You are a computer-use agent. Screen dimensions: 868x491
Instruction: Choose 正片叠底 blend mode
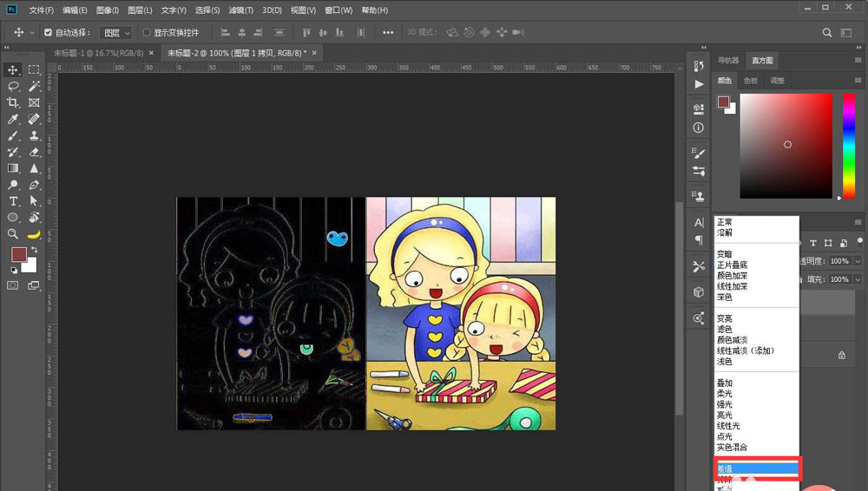tap(732, 265)
